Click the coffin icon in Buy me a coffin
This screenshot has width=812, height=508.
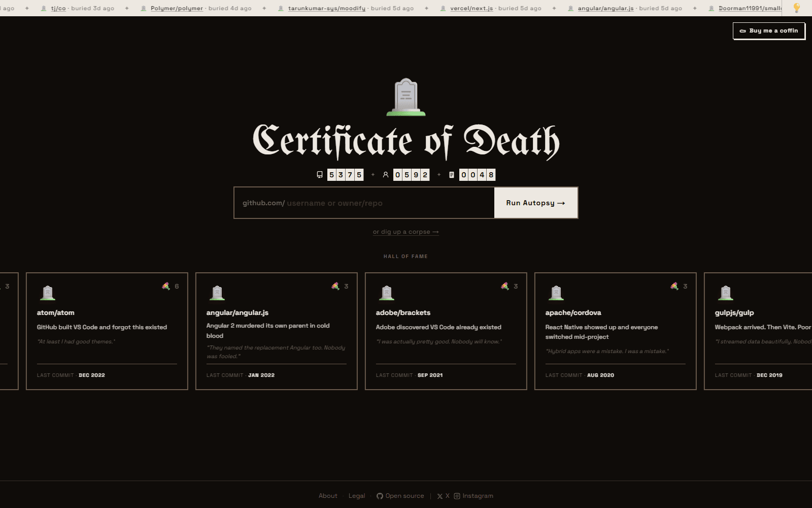pyautogui.click(x=742, y=31)
